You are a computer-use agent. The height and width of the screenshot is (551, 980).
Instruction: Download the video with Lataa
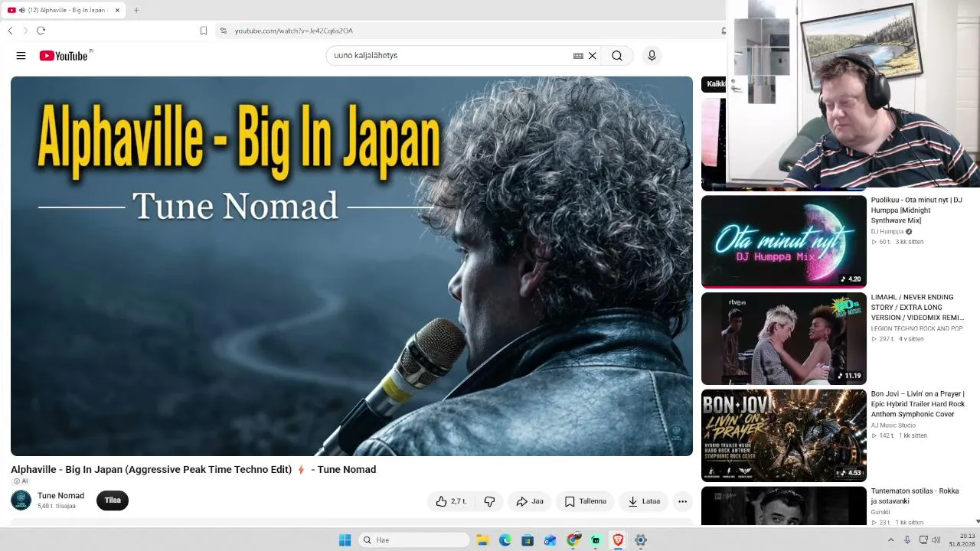click(x=643, y=501)
